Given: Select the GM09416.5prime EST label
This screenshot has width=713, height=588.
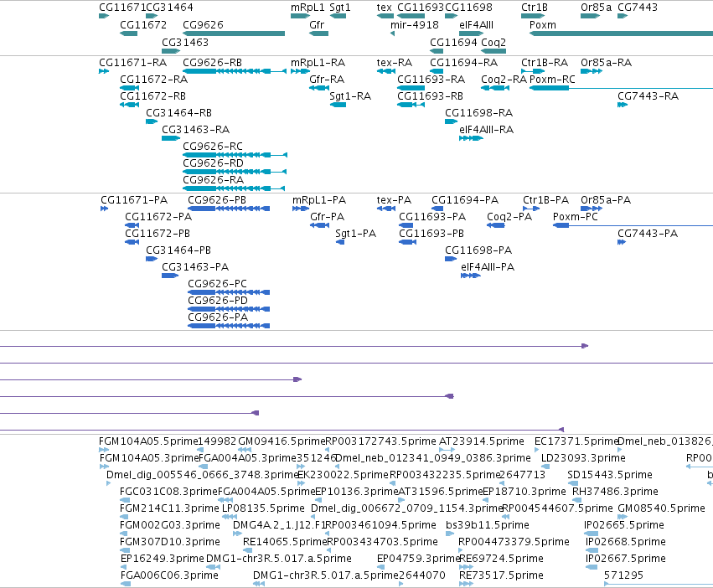Looking at the screenshot, I should tap(282, 441).
